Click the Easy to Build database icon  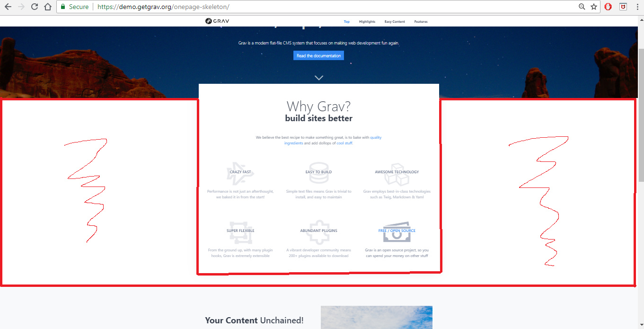click(319, 174)
